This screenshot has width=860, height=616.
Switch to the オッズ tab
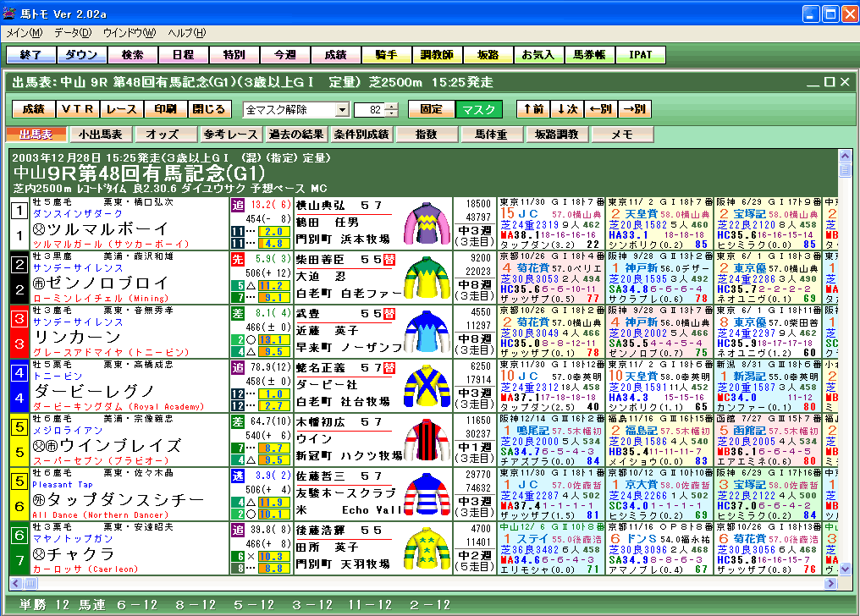click(162, 135)
